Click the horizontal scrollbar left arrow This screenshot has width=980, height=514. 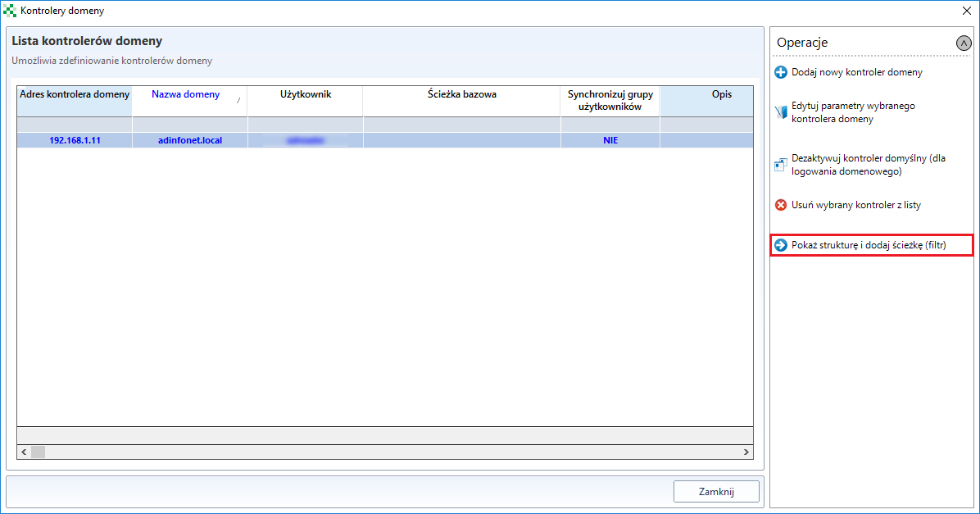tap(24, 452)
